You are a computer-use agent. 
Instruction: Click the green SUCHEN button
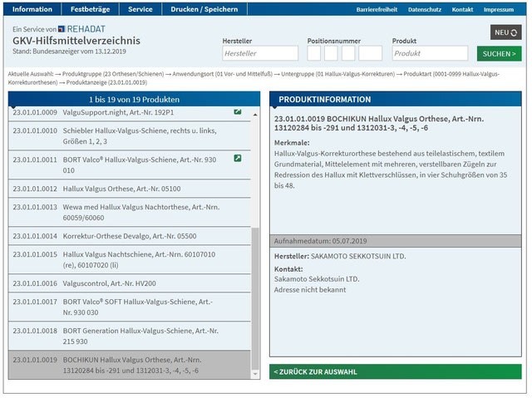click(x=499, y=53)
